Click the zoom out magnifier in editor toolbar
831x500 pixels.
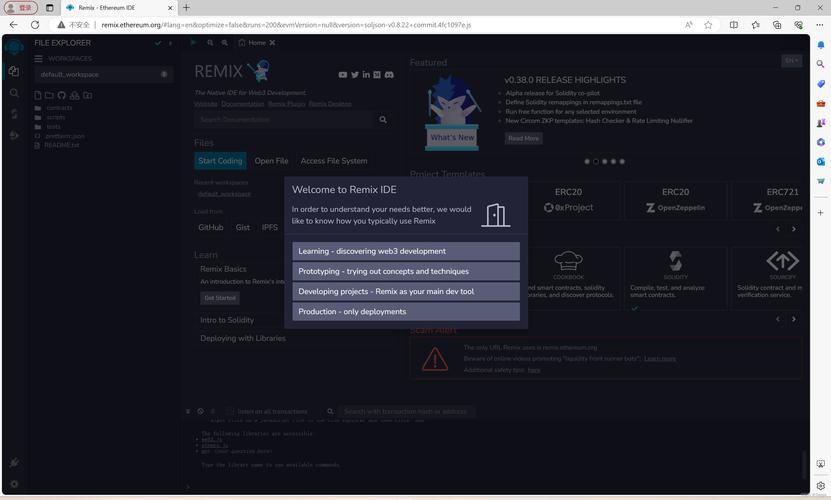pyautogui.click(x=210, y=42)
